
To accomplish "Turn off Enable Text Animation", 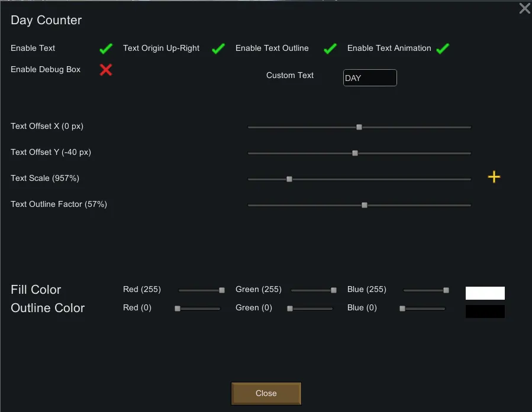I will tap(443, 48).
